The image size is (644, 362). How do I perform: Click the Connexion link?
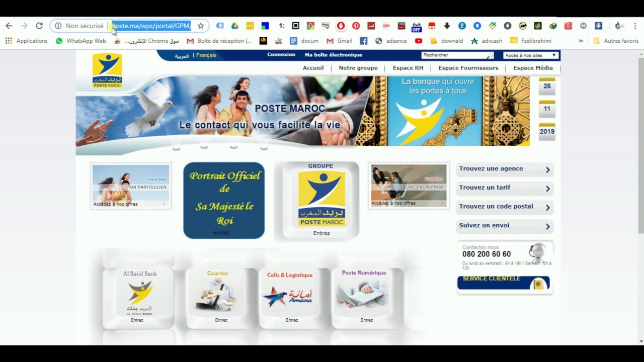tap(281, 55)
